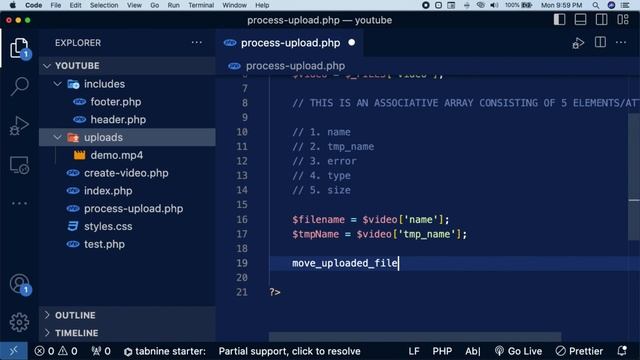Show errors and warnings problems count
The width and height of the screenshot is (640, 360).
click(x=56, y=351)
